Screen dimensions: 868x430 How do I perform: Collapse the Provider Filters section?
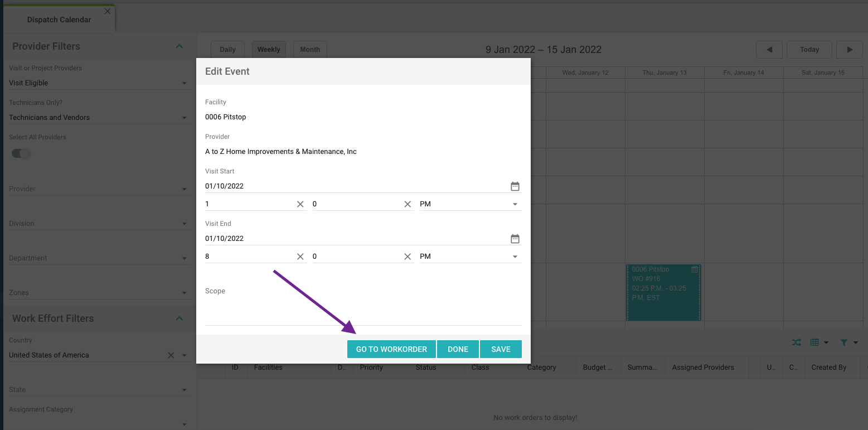tap(179, 46)
